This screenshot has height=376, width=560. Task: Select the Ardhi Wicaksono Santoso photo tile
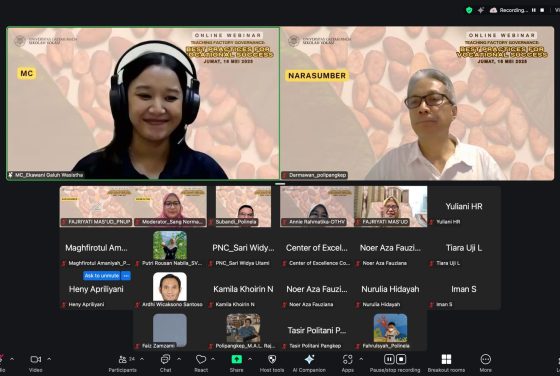tap(170, 289)
